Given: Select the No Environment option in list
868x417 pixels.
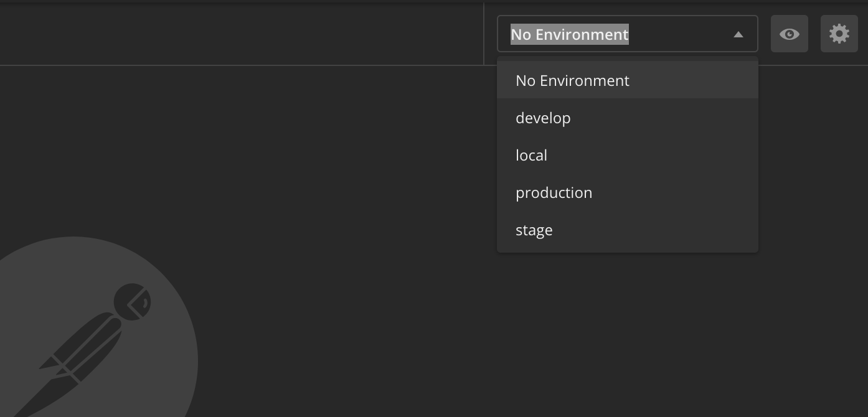Looking at the screenshot, I should (x=628, y=80).
